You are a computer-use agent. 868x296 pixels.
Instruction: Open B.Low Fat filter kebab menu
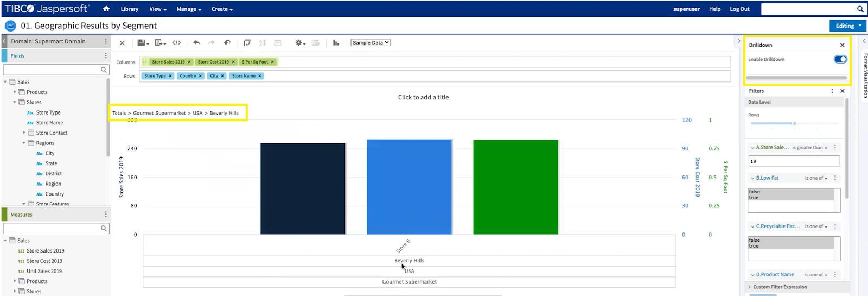[835, 178]
